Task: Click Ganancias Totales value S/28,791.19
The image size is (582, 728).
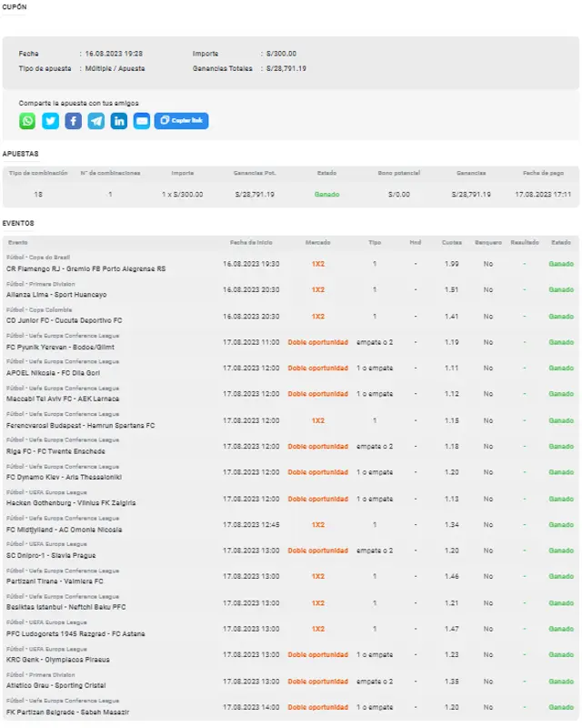Action: point(286,68)
